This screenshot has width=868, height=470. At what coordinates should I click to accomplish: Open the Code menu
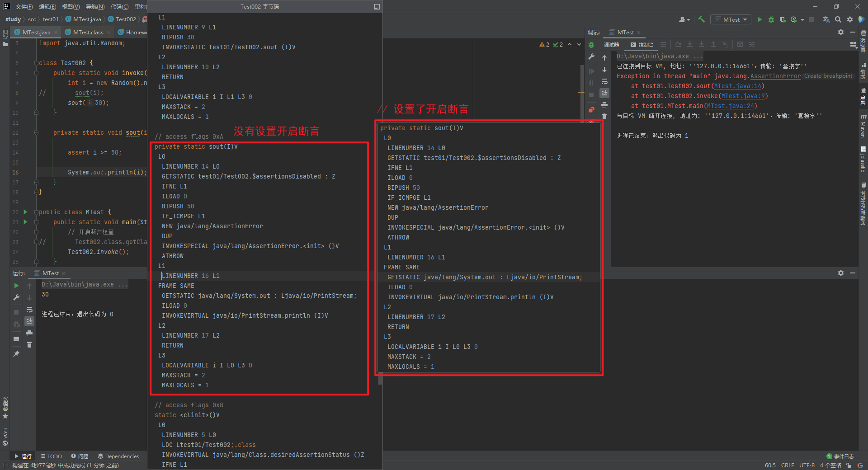(119, 7)
